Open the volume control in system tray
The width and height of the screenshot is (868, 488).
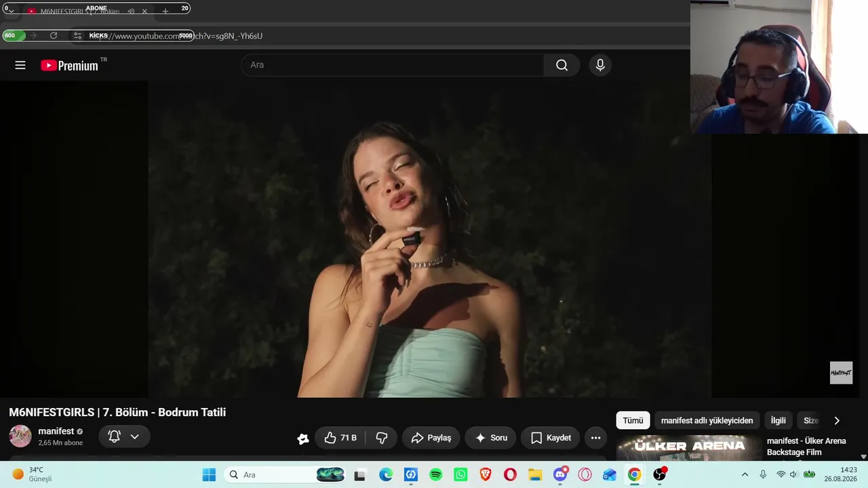[x=793, y=474]
